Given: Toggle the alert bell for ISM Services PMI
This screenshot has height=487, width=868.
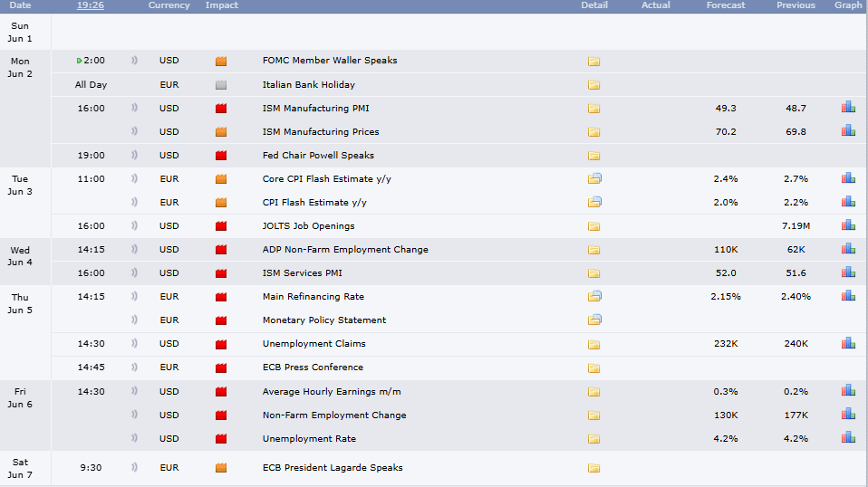Looking at the screenshot, I should [x=134, y=272].
